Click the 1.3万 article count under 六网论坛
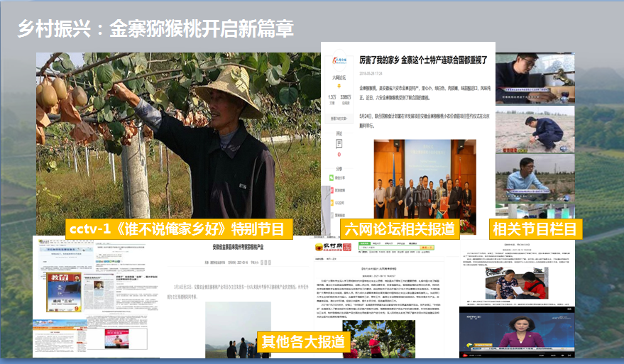Viewport: 624px width, 364px height. 332,97
